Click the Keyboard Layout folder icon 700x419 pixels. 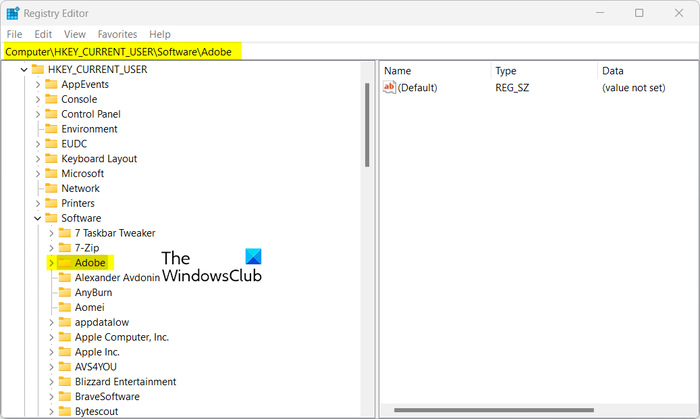pyautogui.click(x=51, y=158)
